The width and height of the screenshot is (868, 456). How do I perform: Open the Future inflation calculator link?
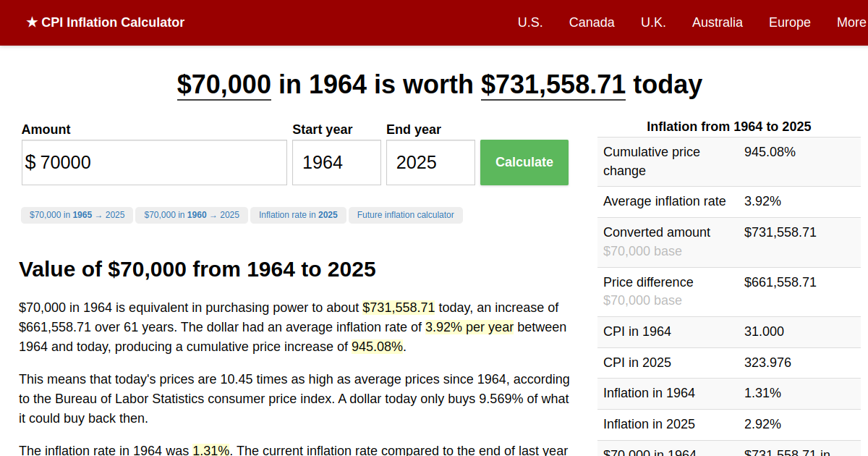406,215
